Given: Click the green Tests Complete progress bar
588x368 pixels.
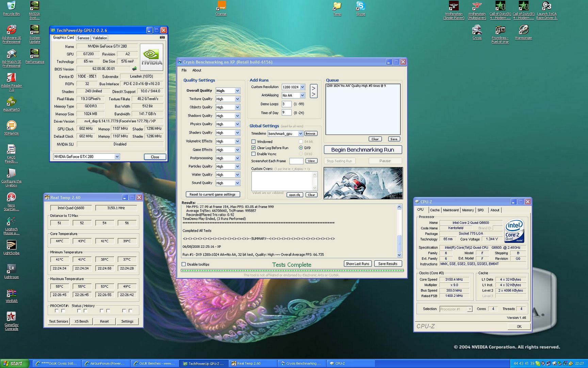Looking at the screenshot, I should coord(292,271).
